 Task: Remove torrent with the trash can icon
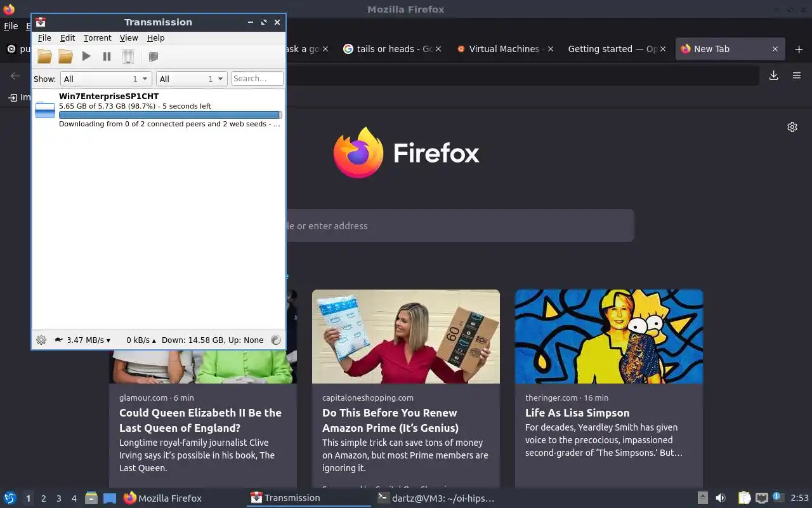128,57
